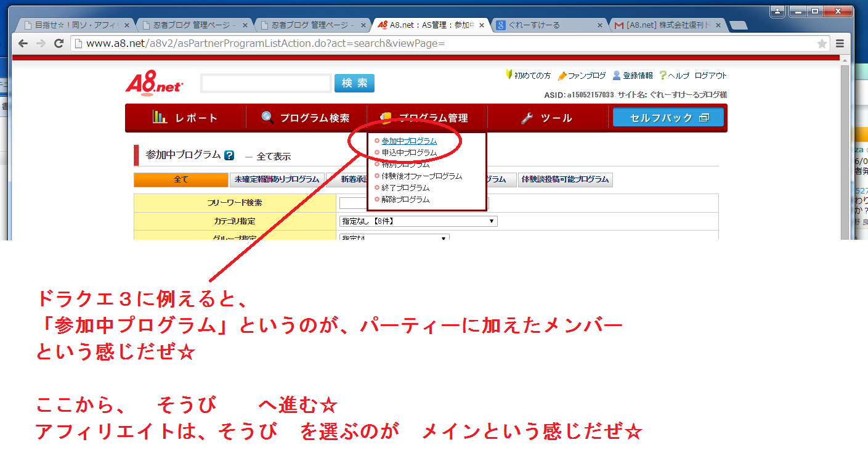
Task: Open the ヘルプ link
Action: click(x=674, y=76)
